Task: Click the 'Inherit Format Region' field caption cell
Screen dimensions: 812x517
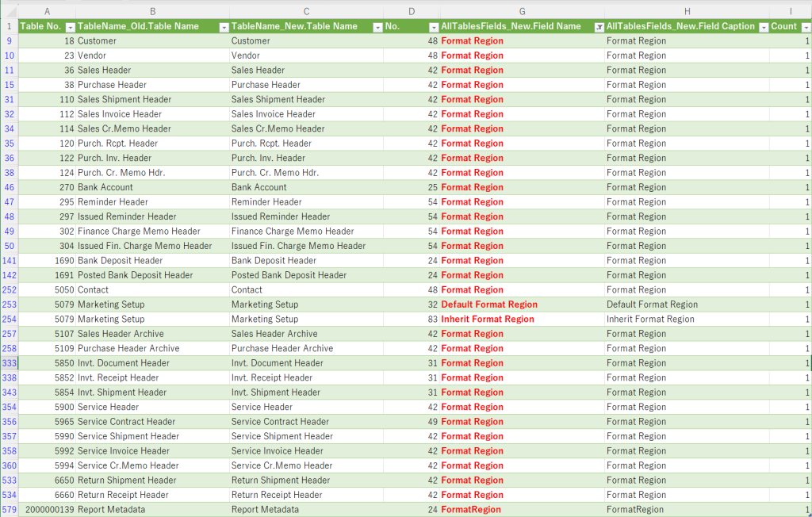Action: 688,319
